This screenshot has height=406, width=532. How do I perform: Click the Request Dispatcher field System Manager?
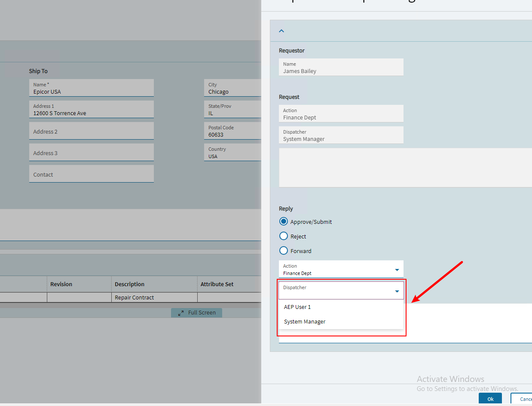(341, 135)
